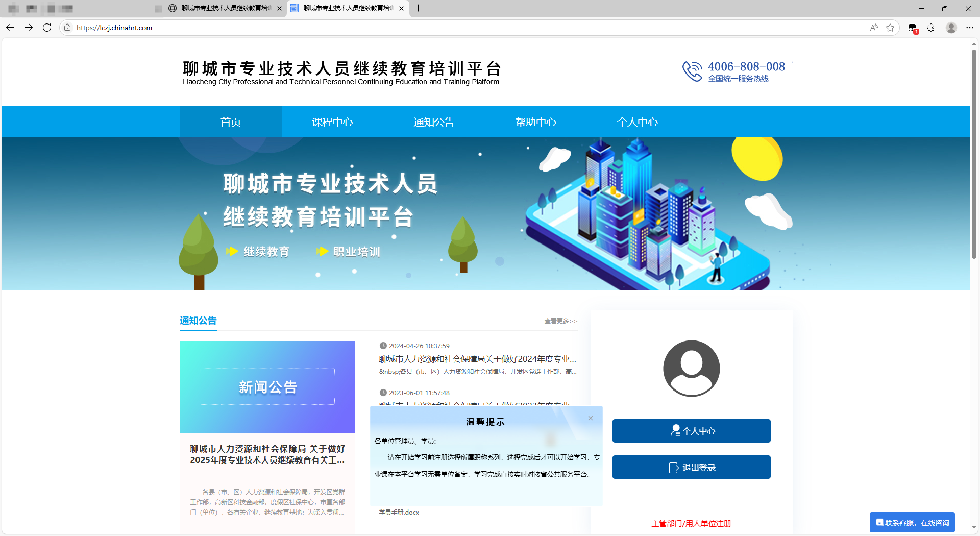Open the 2024-04-26 notice headline

[x=478, y=359]
